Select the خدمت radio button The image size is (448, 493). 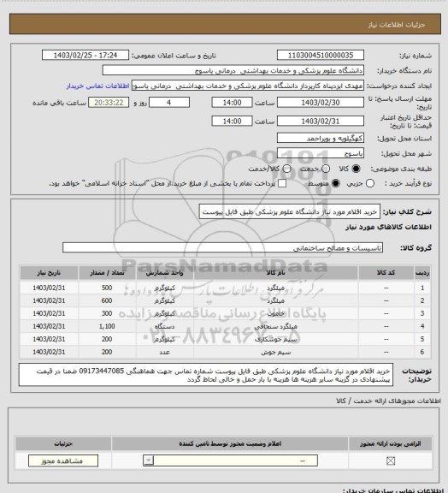(x=326, y=169)
